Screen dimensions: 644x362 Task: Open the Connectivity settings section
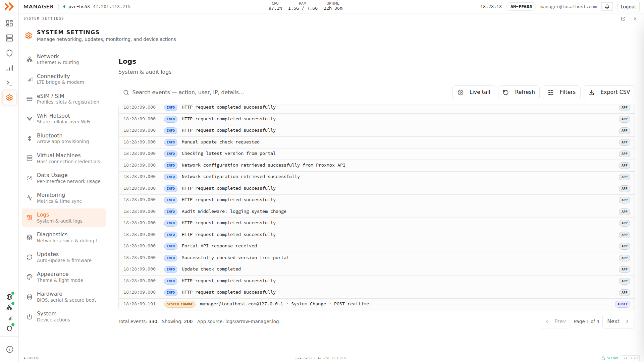click(64, 79)
